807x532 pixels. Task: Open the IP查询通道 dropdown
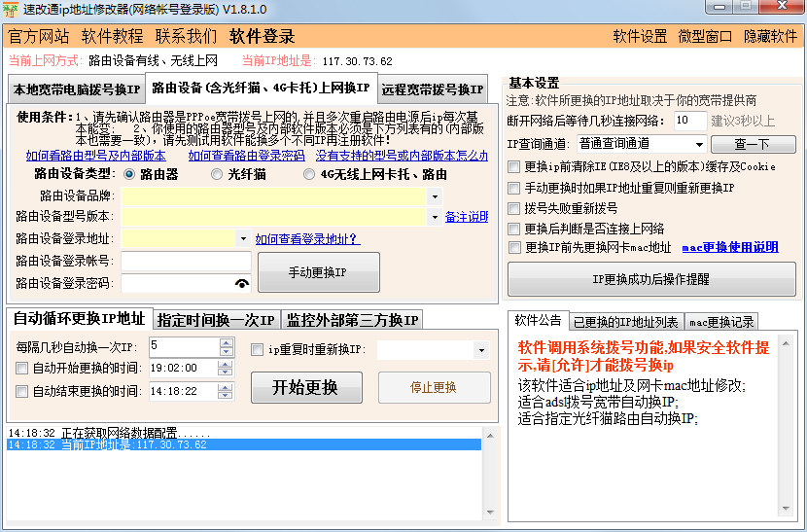pyautogui.click(x=700, y=144)
